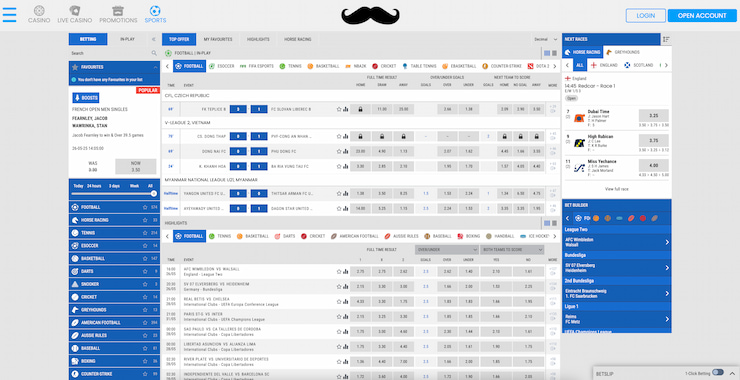Favourite AFC Wimbledon vs Walsall star
This screenshot has width=740, height=380.
[x=338, y=271]
